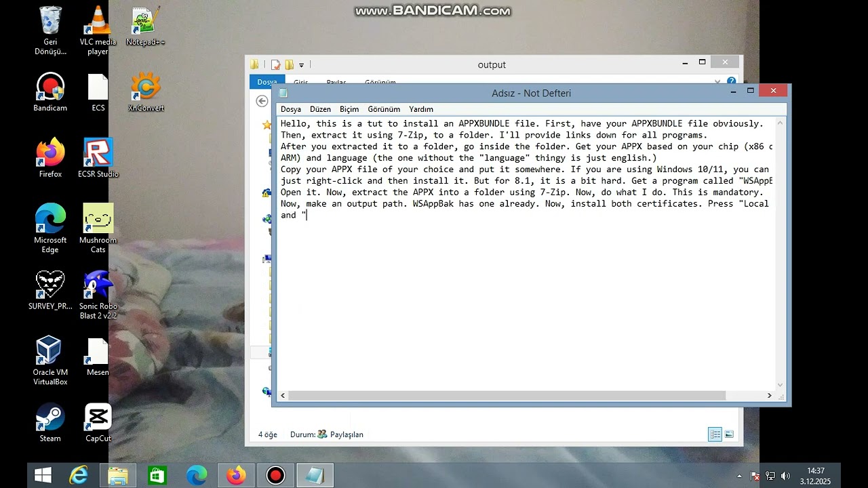Click the Notepad horizontal scrollbar thumb
The height and width of the screenshot is (488, 868).
pos(507,395)
